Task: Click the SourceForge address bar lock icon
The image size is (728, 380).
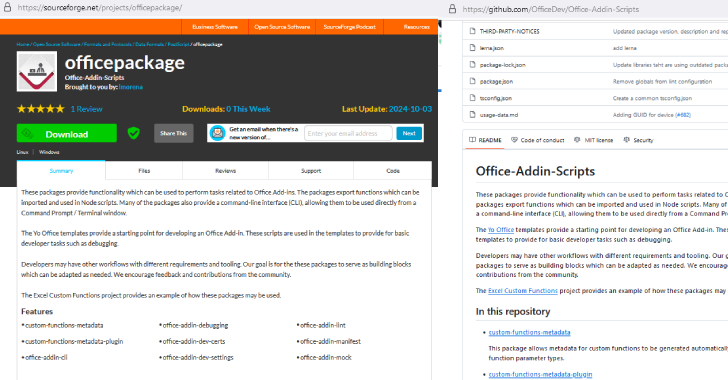Action: click(7, 7)
